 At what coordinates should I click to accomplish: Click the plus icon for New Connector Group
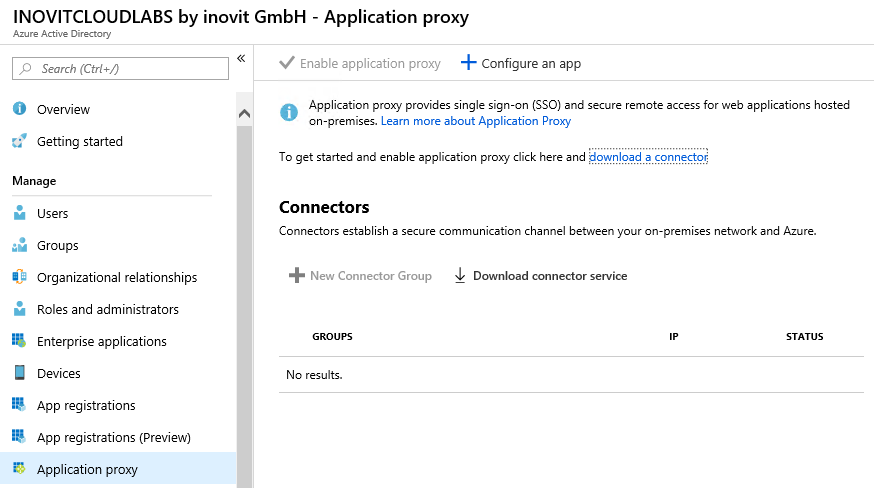click(297, 275)
